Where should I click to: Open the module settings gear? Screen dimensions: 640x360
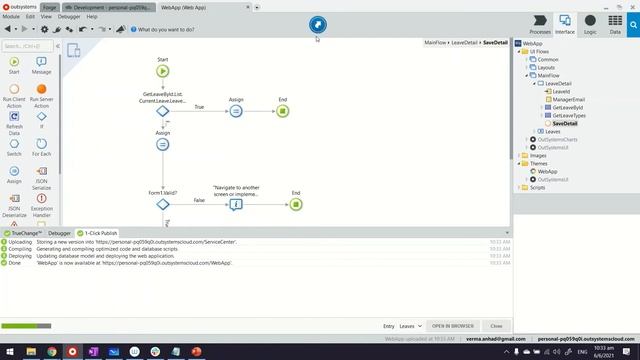[44, 29]
